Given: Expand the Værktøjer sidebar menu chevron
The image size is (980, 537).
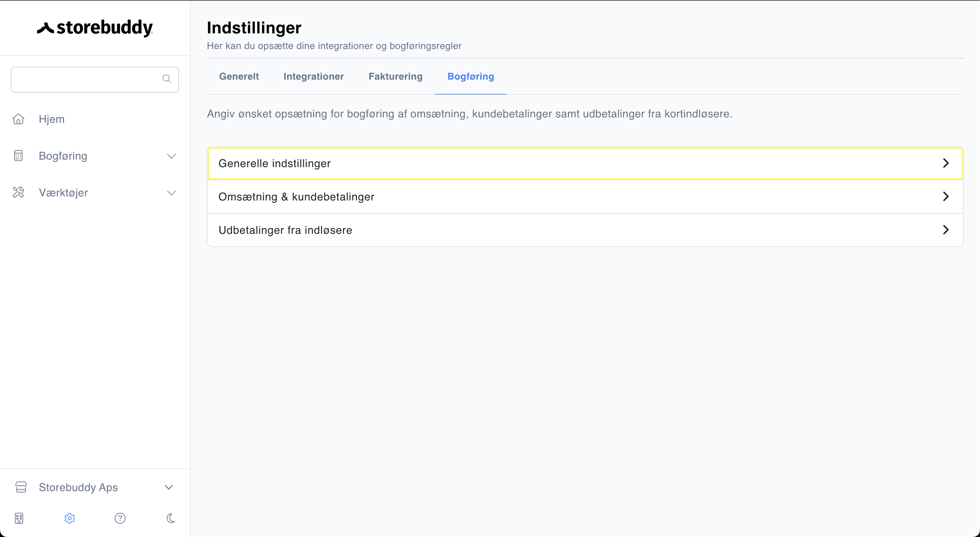Looking at the screenshot, I should (171, 193).
